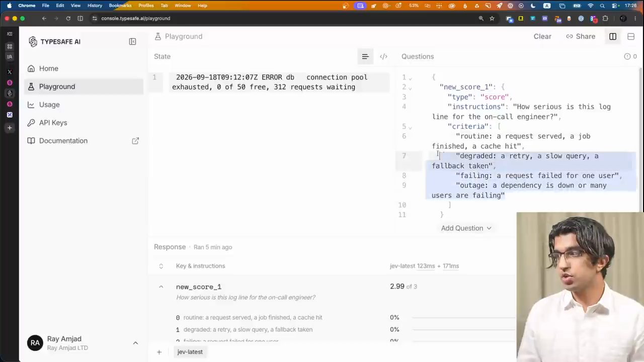Switch State to code view
The height and width of the screenshot is (362, 644).
tap(383, 56)
